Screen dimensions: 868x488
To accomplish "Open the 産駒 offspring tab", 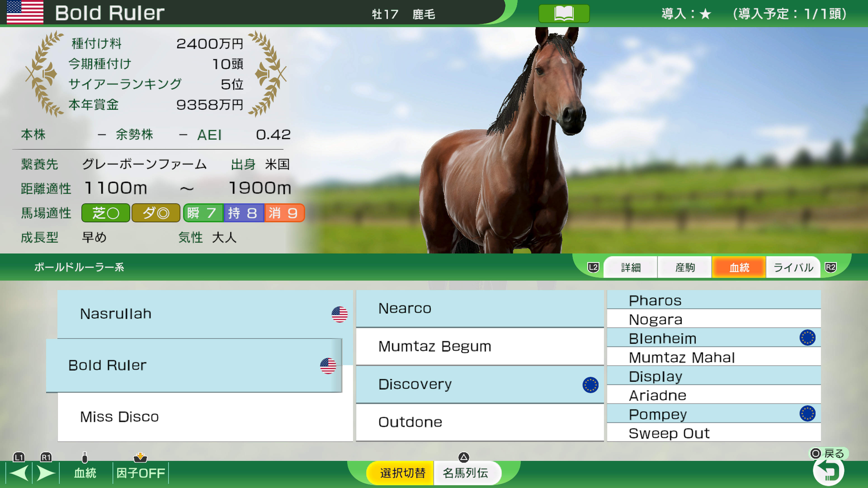I will 684,267.
